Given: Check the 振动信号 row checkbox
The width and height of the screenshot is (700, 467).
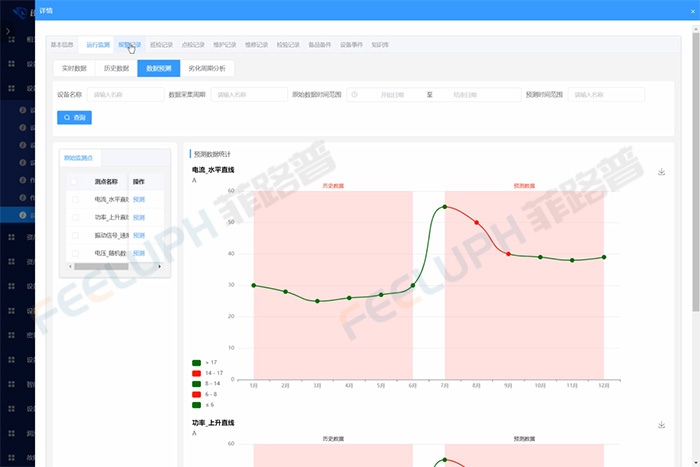Looking at the screenshot, I should click(x=75, y=235).
